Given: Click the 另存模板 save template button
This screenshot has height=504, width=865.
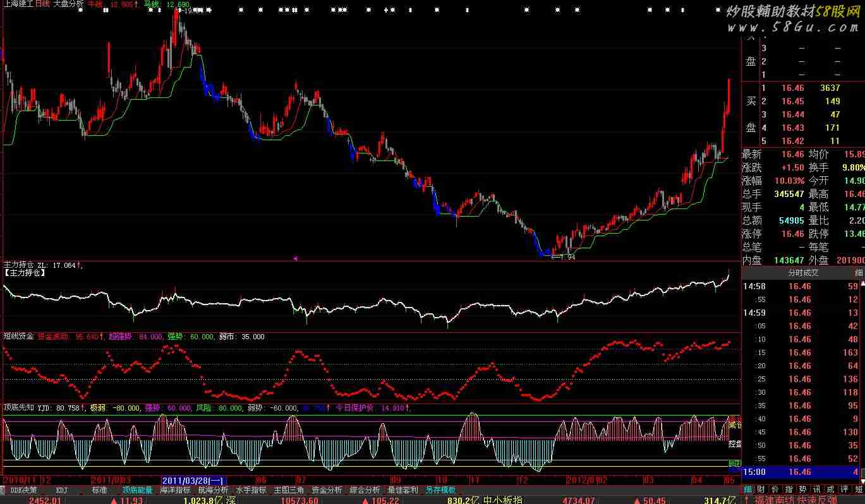Looking at the screenshot, I should click(440, 490).
